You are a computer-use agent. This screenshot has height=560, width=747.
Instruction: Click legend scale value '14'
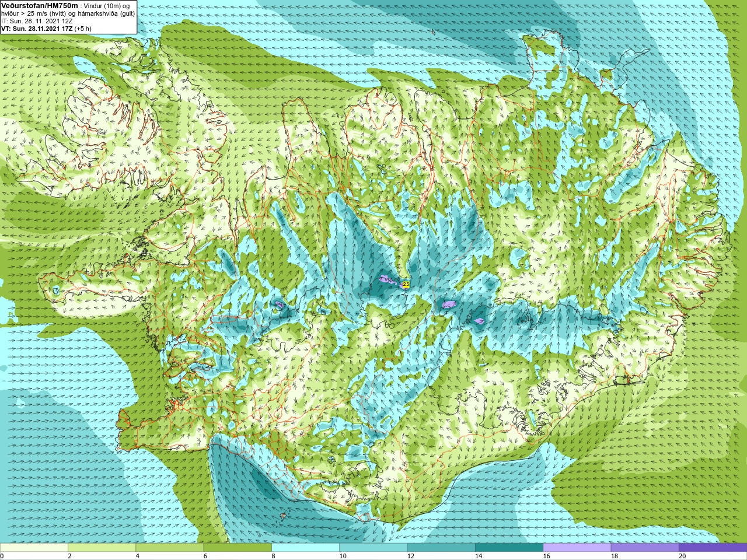(479, 556)
